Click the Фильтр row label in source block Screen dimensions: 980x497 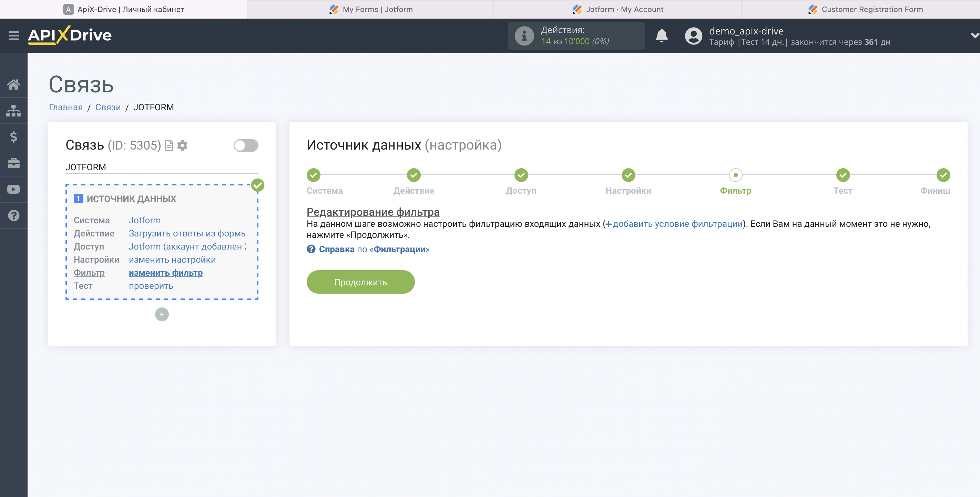click(x=89, y=273)
